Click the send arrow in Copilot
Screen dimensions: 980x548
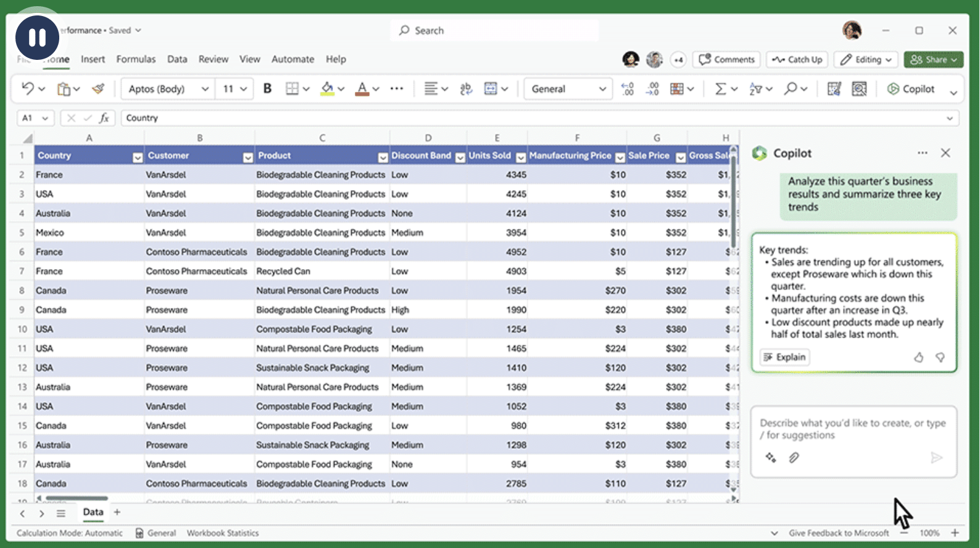tap(937, 457)
